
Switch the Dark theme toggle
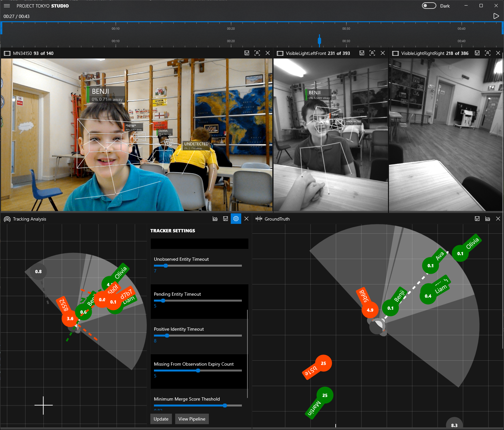(x=429, y=6)
